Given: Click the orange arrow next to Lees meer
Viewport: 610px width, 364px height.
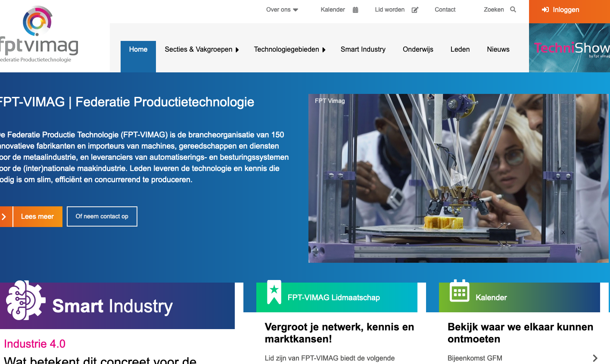Looking at the screenshot, I should tap(4, 217).
